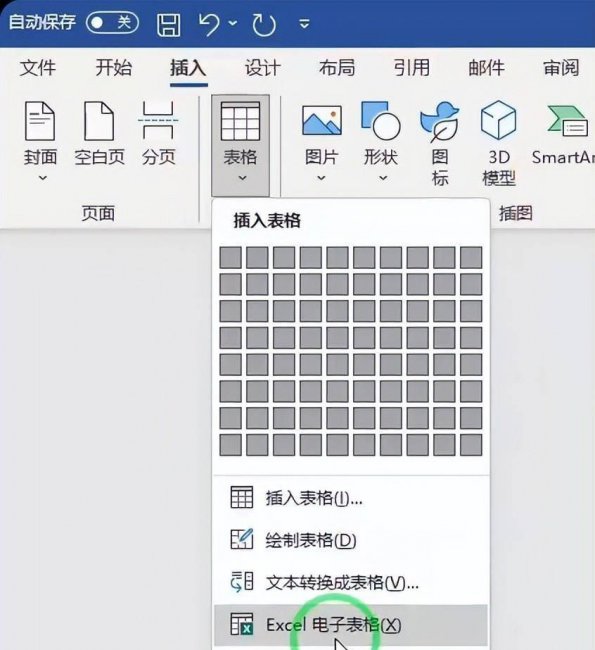Click the 图标 (Icons) duck icon
This screenshot has width=595, height=650.
(440, 121)
